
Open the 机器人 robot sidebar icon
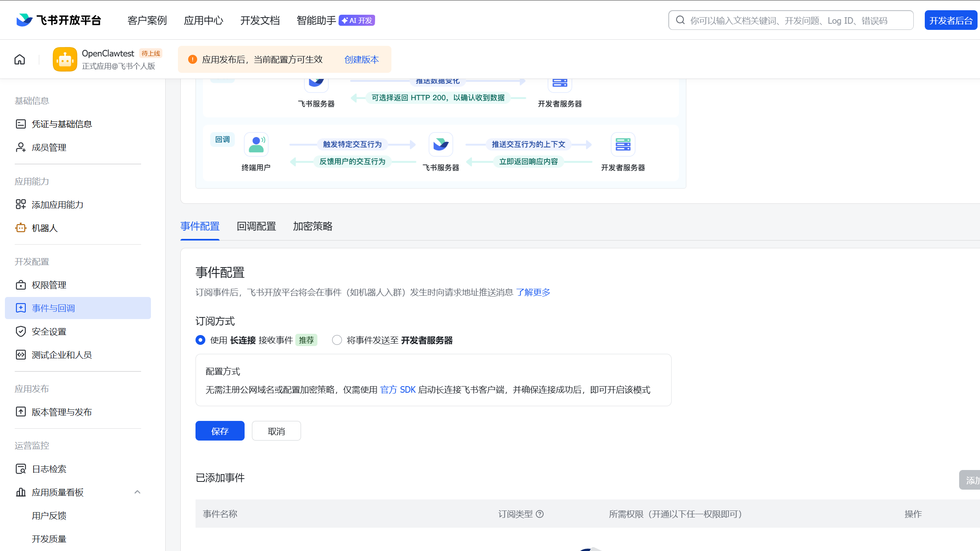tap(20, 228)
